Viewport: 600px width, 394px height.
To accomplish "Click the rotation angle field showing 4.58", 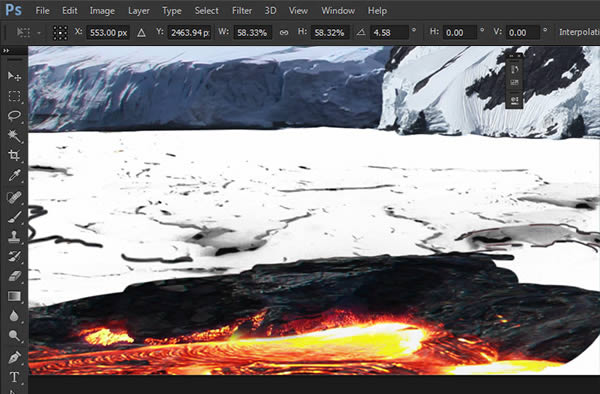I will pyautogui.click(x=390, y=33).
